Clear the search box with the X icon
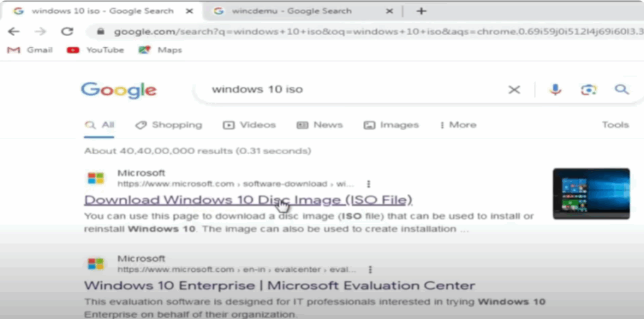The height and width of the screenshot is (319, 644). (x=514, y=89)
